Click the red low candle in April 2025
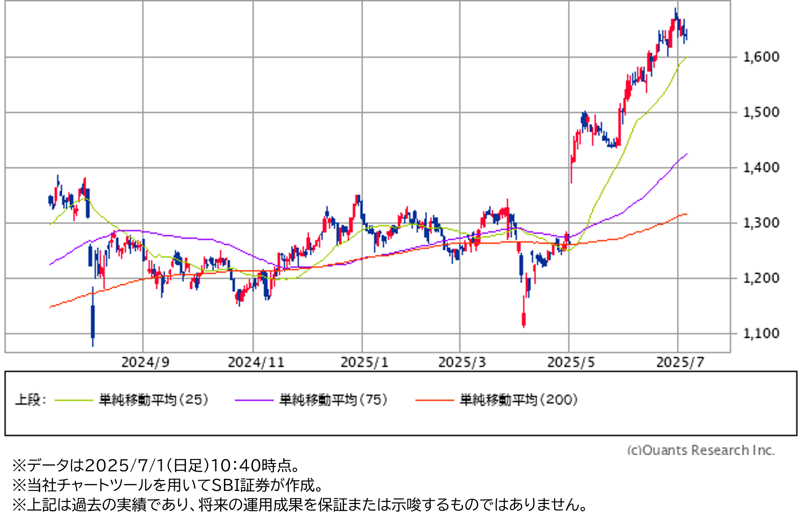 pos(524,319)
